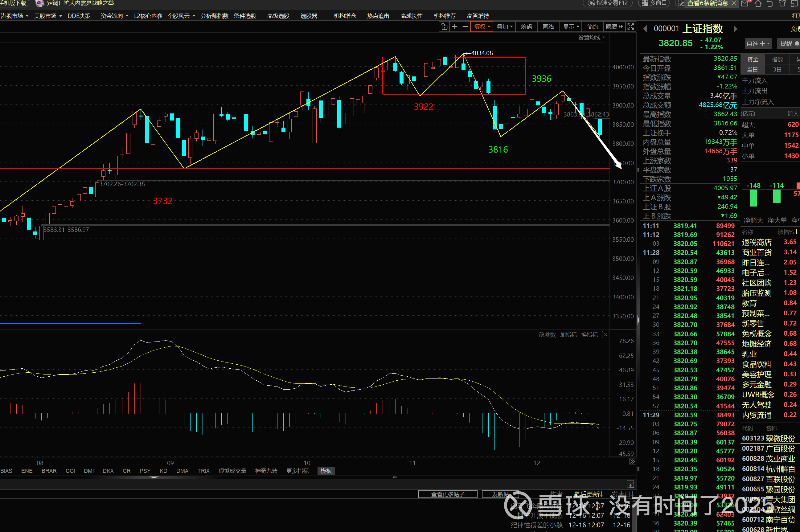Zoom in chart with plus icon
This screenshot has height=532, width=800.
click(x=455, y=27)
